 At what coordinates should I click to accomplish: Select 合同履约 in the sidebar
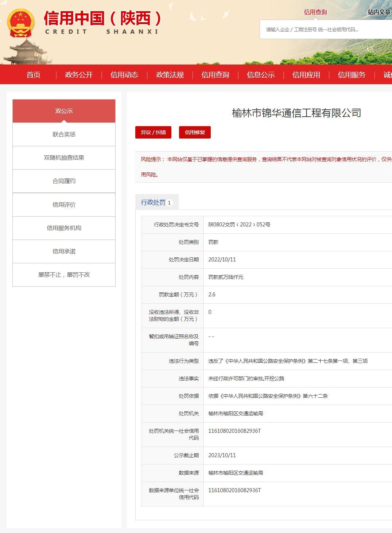point(64,181)
